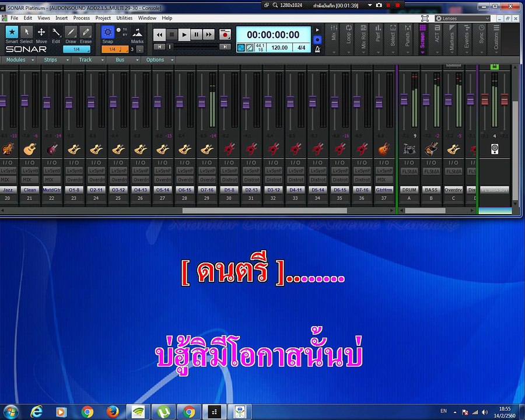
Task: Click the MutdGtr track name button
Action: tap(51, 190)
